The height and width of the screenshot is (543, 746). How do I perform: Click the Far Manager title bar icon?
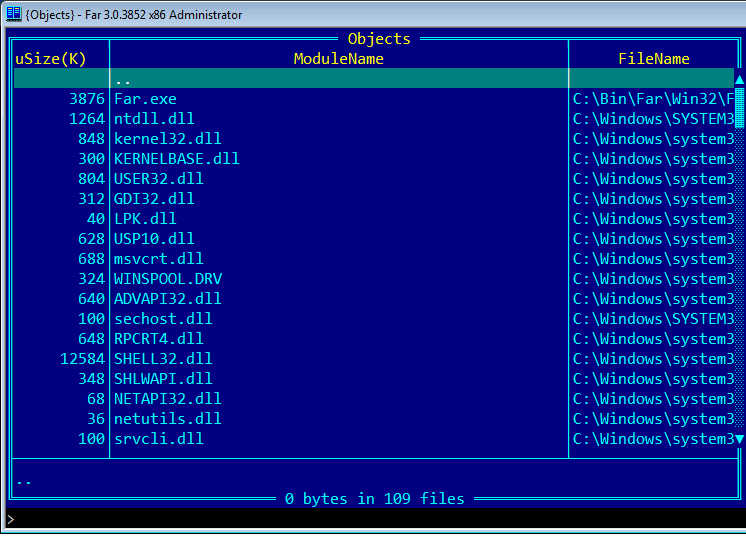[x=13, y=14]
